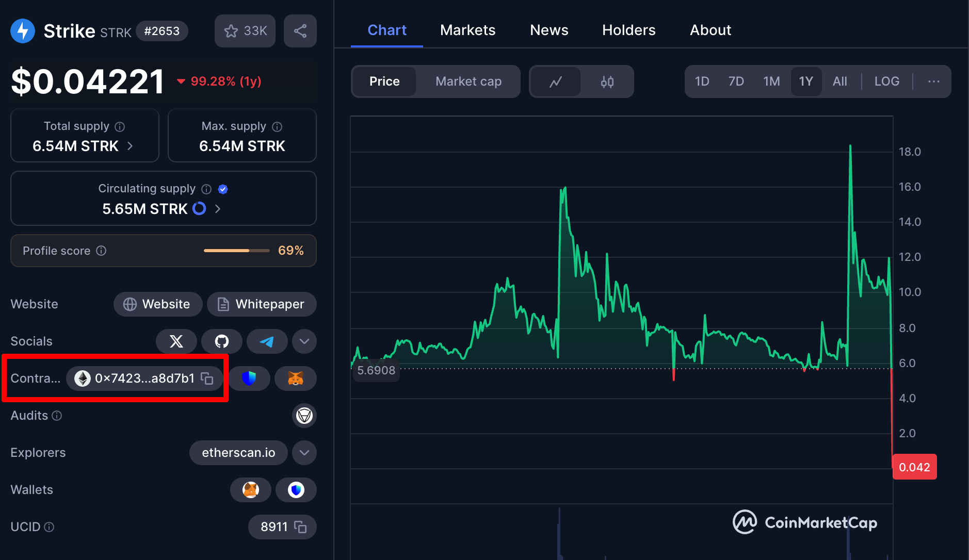
Task: Show info tooltip for Profile score
Action: (101, 251)
